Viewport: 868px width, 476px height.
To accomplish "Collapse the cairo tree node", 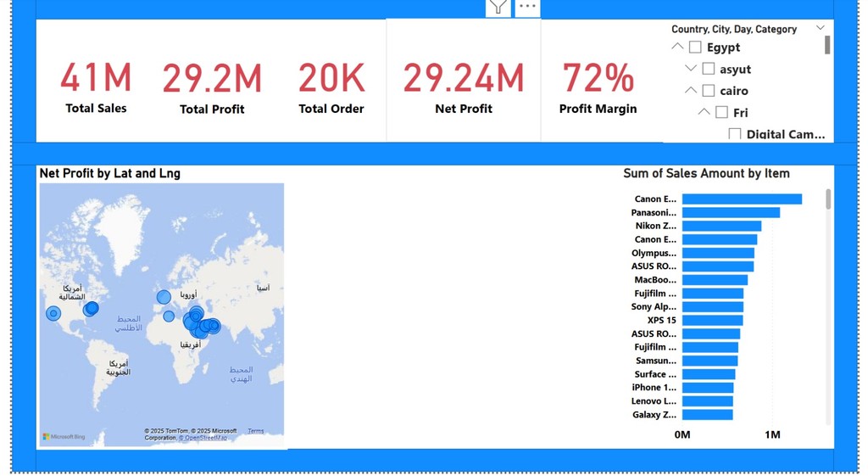I will tap(691, 90).
